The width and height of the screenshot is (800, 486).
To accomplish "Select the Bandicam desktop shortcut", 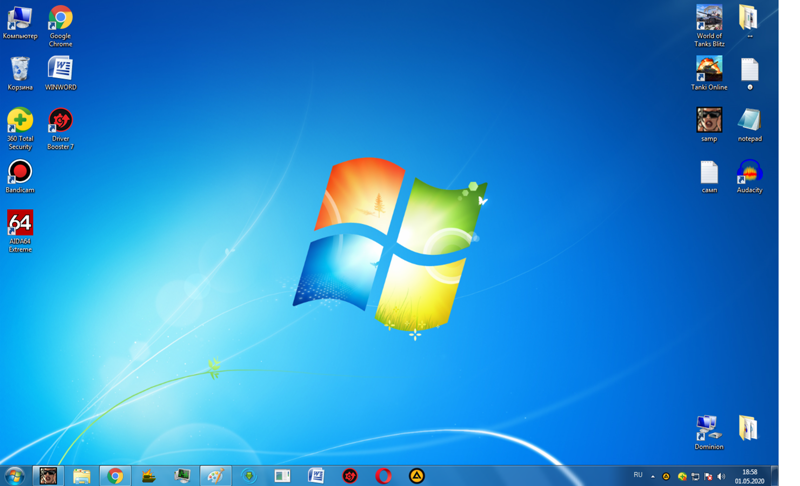I will tap(20, 176).
